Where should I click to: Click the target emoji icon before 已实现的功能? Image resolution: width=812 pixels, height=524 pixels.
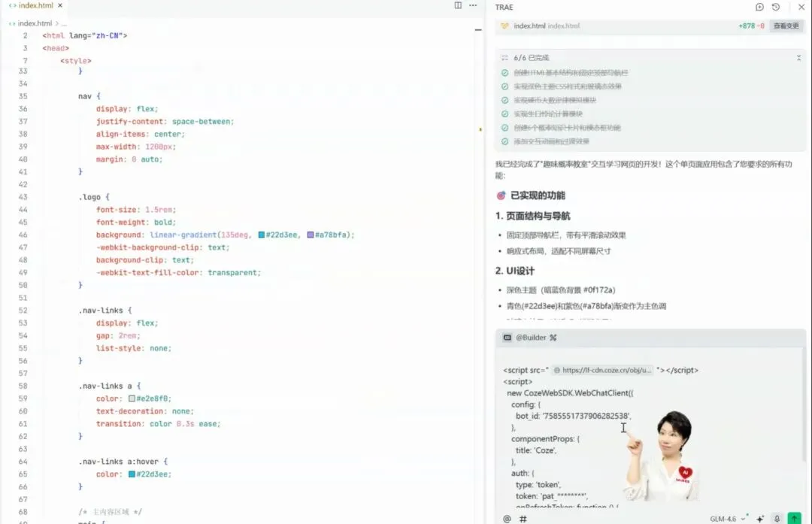[x=501, y=195]
